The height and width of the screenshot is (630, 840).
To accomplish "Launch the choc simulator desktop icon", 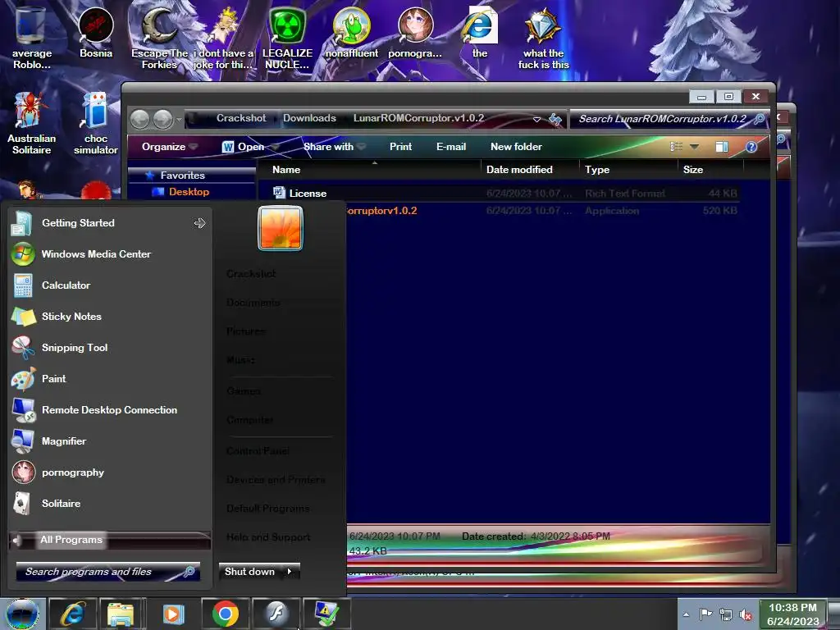I will tap(95, 123).
